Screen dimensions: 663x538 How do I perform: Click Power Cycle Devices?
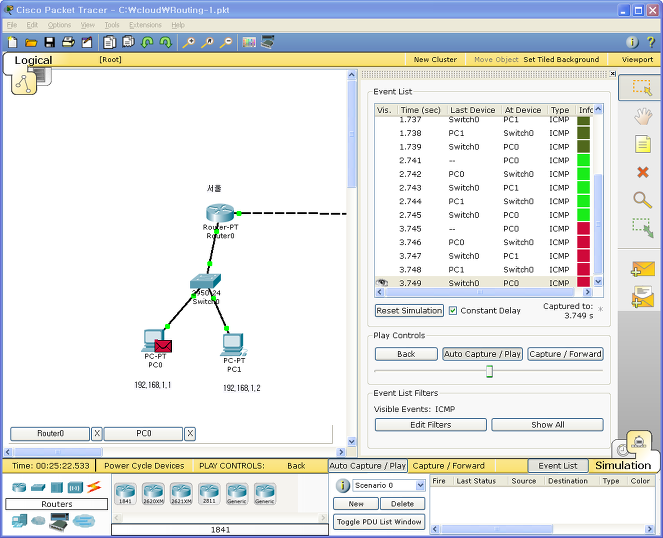144,466
